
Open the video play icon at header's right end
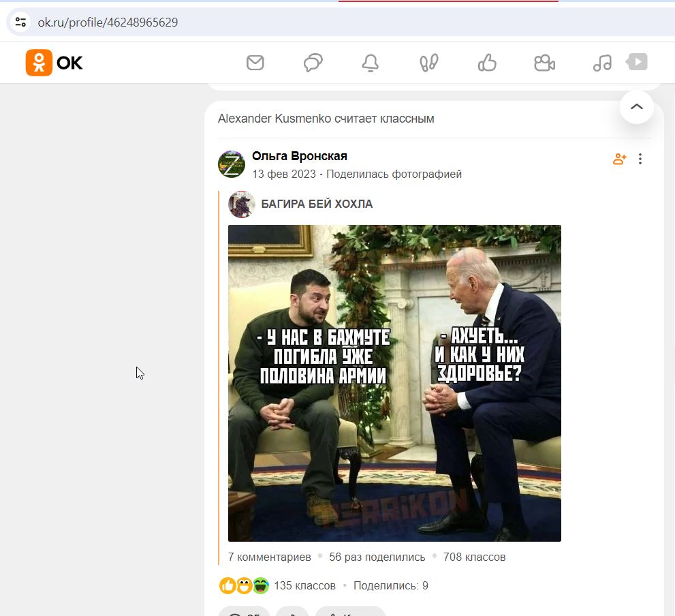pos(637,61)
